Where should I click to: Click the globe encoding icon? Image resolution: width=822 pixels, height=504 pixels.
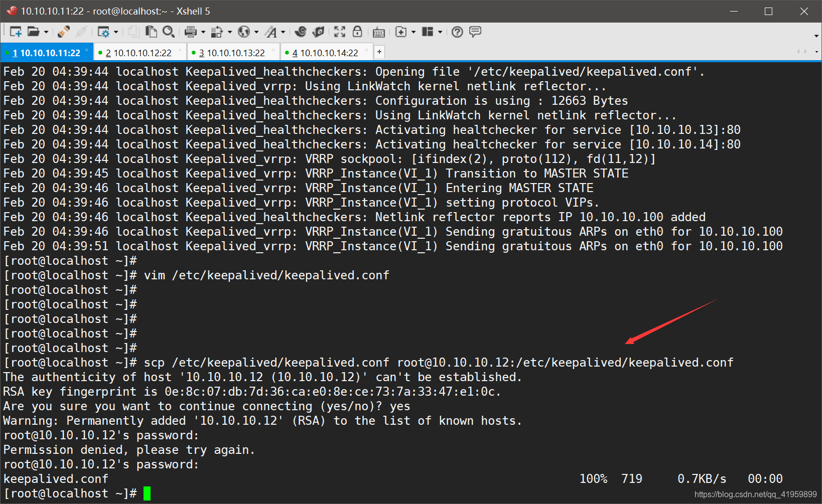click(244, 32)
